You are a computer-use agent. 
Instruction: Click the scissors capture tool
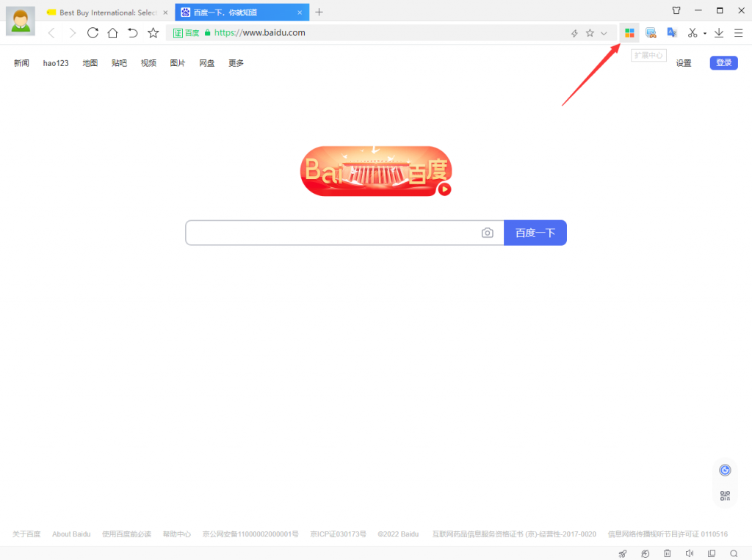pos(692,33)
